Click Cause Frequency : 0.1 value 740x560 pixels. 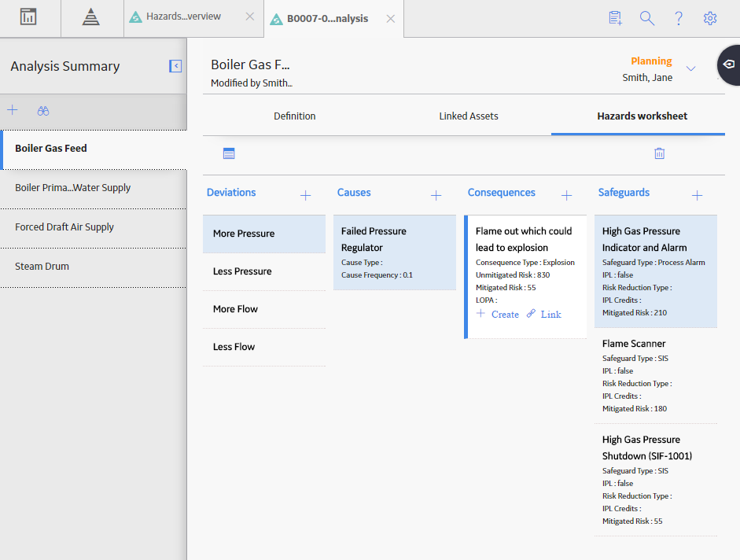point(377,274)
